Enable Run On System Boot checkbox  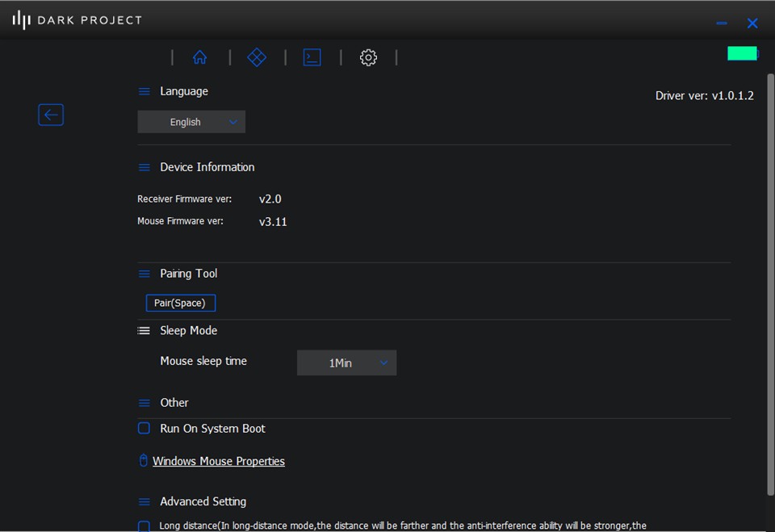[144, 428]
